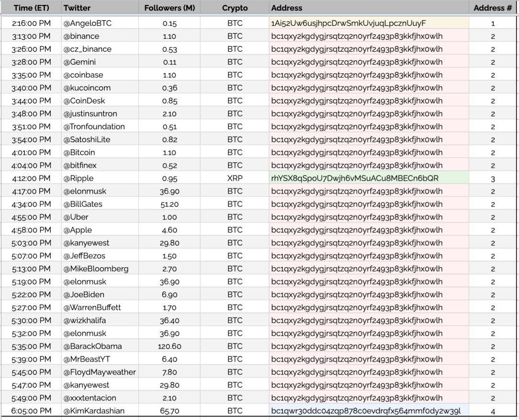Image resolution: width=519 pixels, height=420 pixels.
Task: Click the @BarackObama cell
Action: pos(100,346)
